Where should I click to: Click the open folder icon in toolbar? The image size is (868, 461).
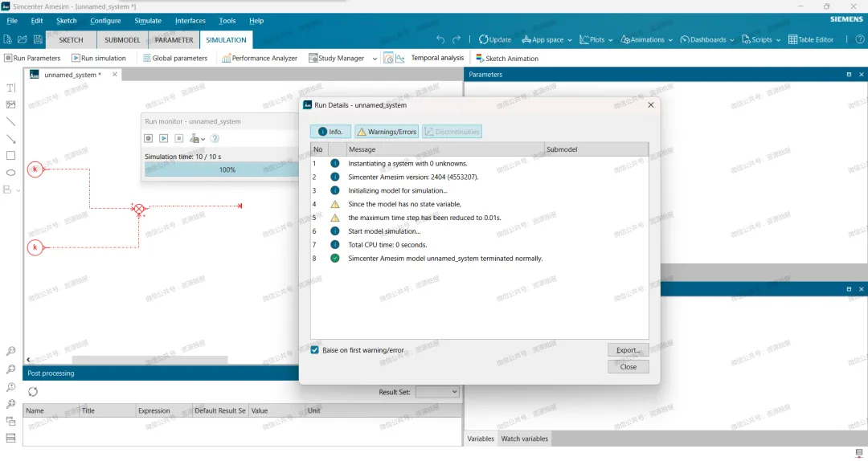pos(23,39)
